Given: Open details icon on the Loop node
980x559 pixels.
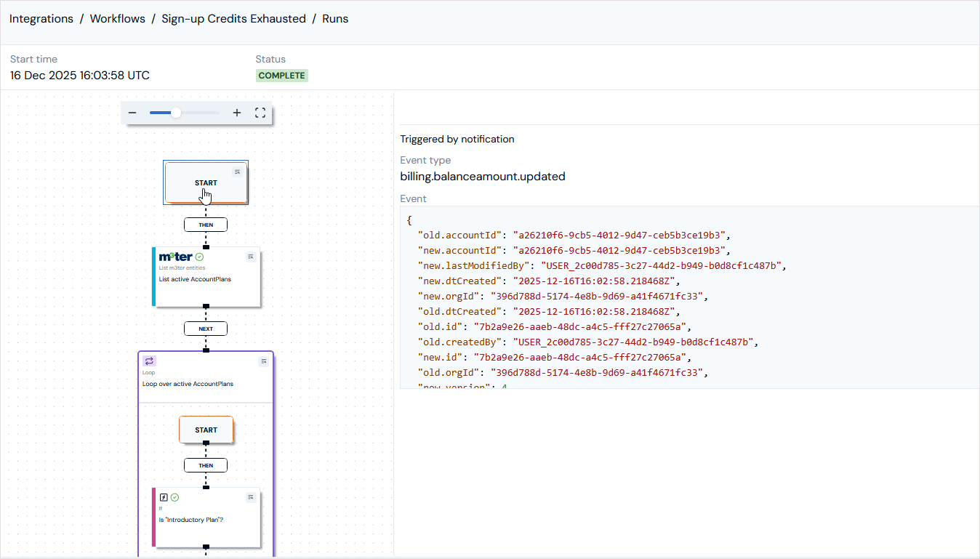Looking at the screenshot, I should (x=264, y=361).
